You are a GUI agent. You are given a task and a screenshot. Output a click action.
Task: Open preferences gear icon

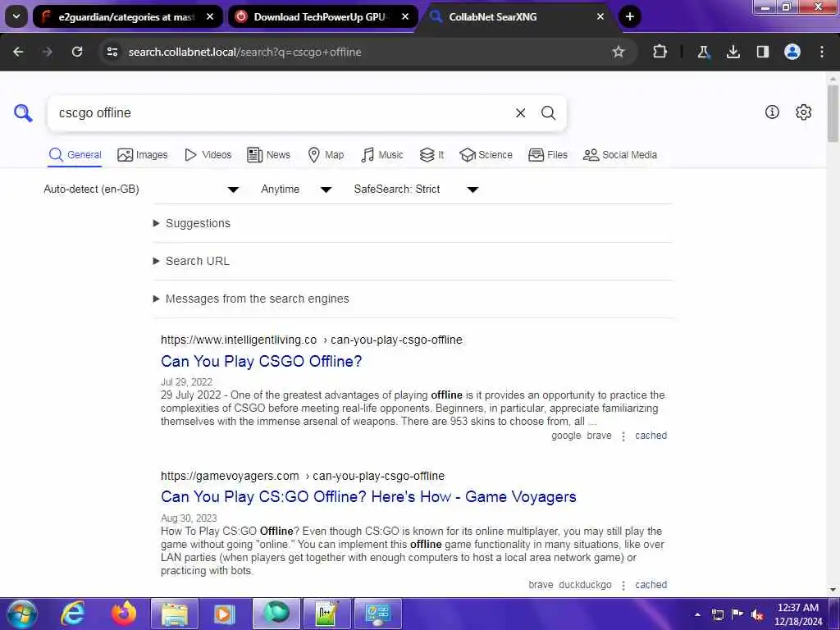pyautogui.click(x=803, y=112)
